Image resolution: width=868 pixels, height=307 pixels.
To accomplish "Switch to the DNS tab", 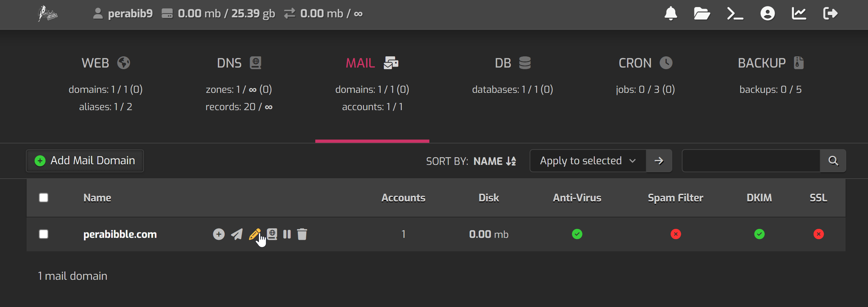I will click(x=239, y=63).
